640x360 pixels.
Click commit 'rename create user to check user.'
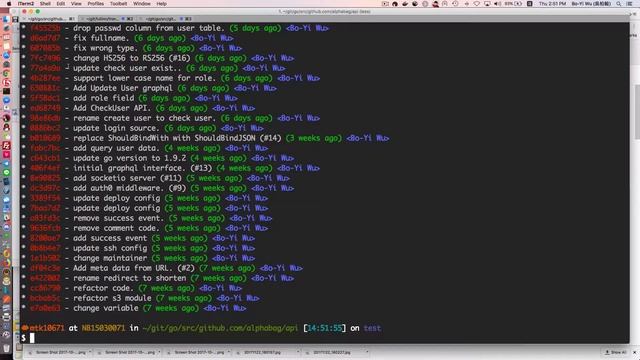(x=145, y=118)
